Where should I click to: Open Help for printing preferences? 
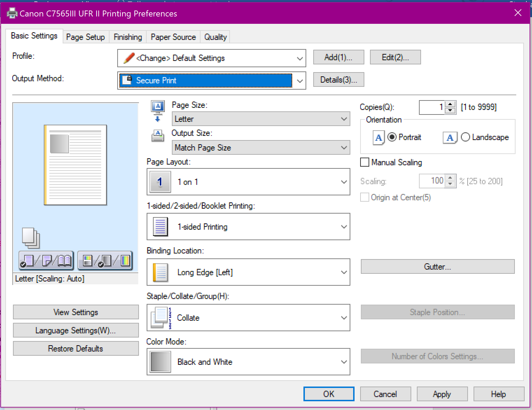coord(499,394)
